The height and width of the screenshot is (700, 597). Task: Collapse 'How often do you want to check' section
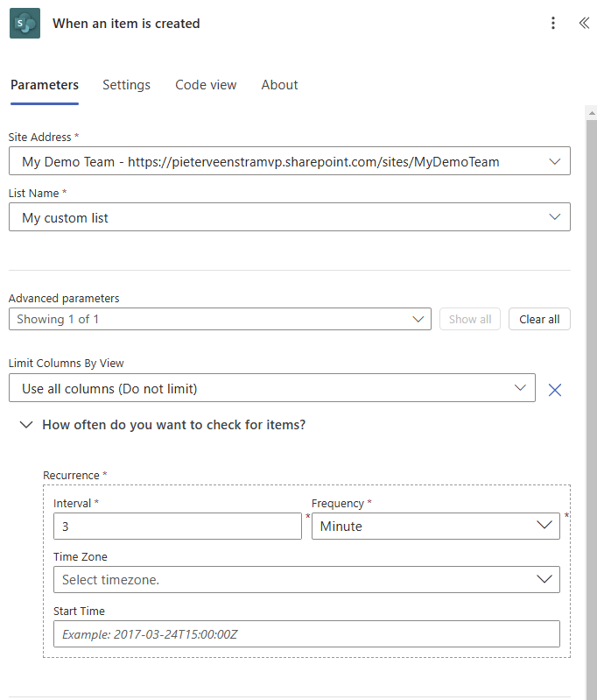26,425
